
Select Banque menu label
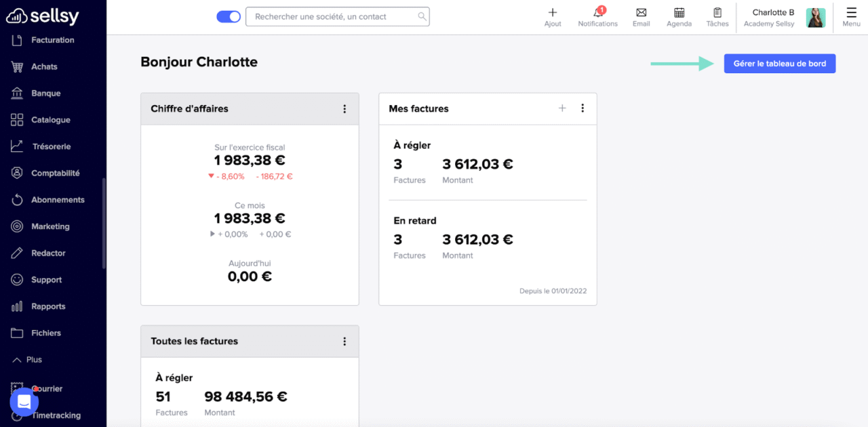[x=46, y=94]
